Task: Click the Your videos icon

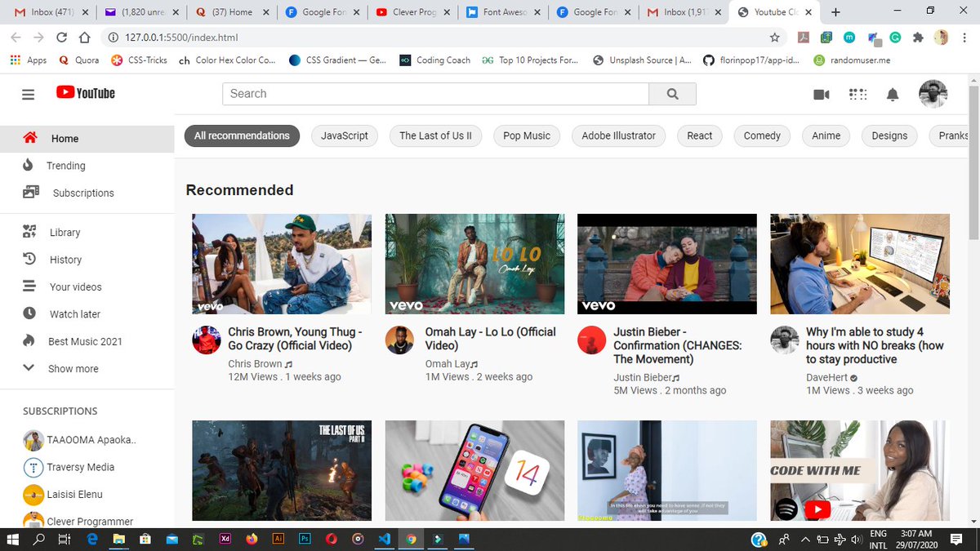Action: coord(29,287)
